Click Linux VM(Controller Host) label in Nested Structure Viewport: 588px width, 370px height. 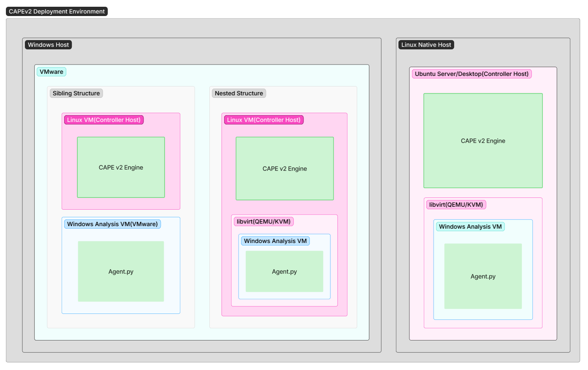263,120
